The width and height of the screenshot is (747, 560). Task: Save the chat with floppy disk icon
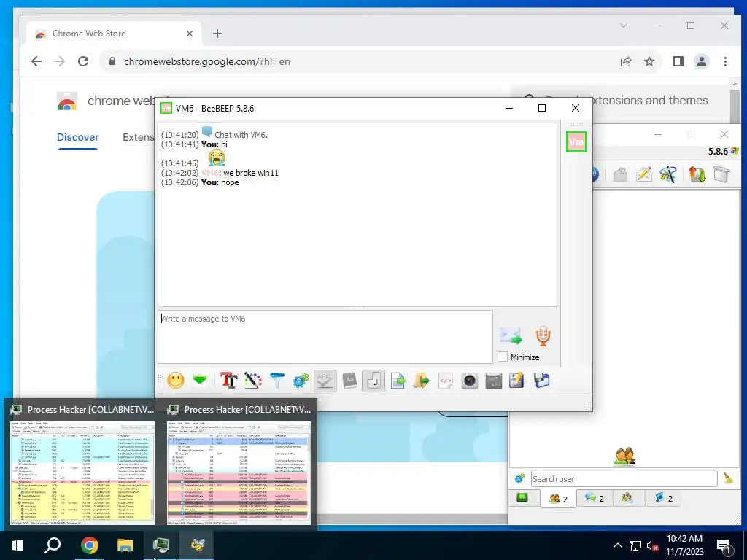click(x=542, y=381)
